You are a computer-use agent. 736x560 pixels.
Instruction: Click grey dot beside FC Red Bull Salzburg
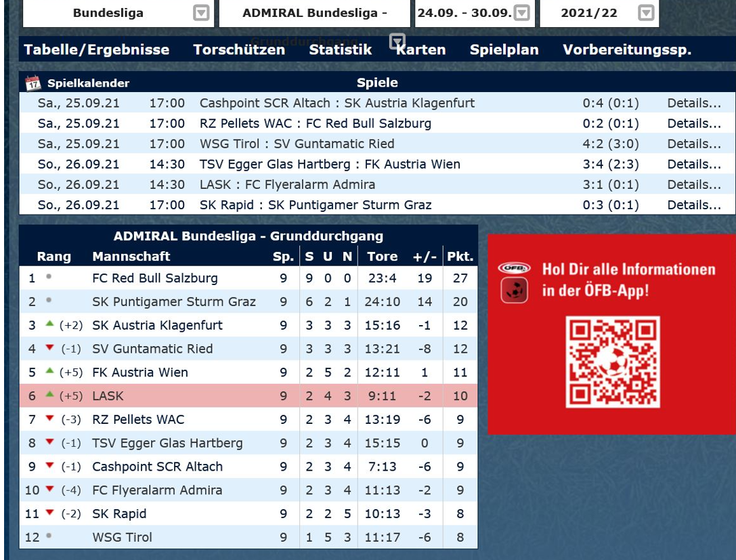tap(49, 276)
